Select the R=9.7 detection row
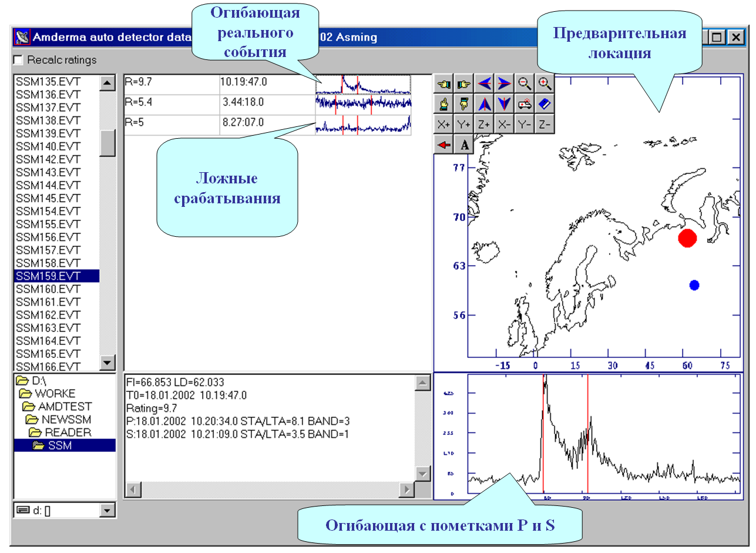 267,84
